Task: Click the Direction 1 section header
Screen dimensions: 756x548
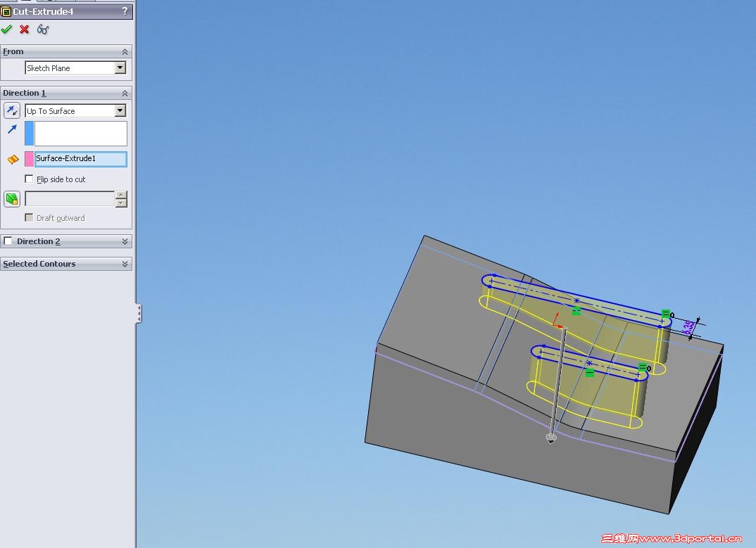Action: 66,93
